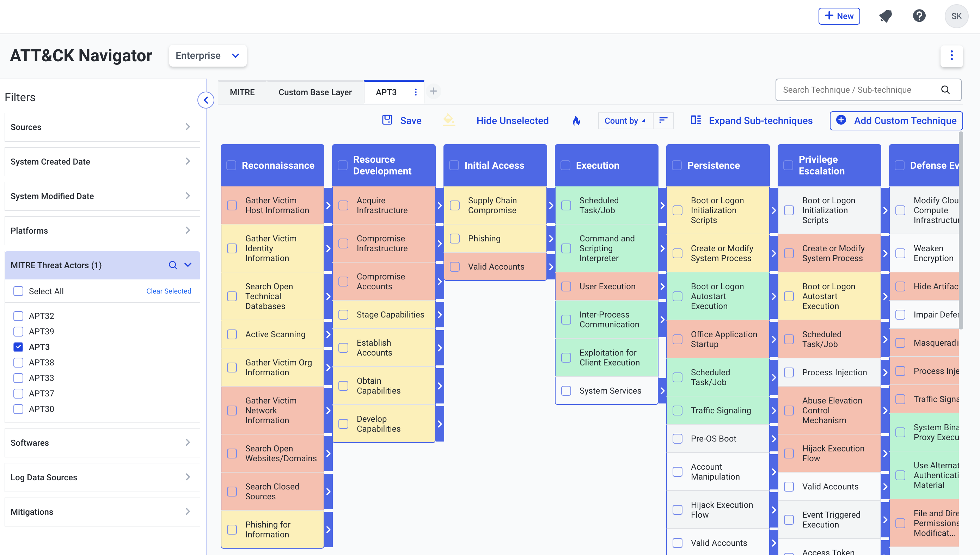This screenshot has height=555, width=980.
Task: Collapse the Filters panel arrow button
Action: click(x=206, y=100)
